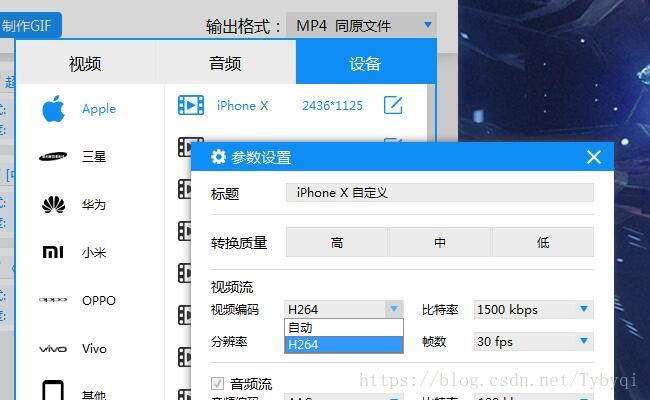
Task: Select the Samsung logo icon
Action: [x=53, y=157]
